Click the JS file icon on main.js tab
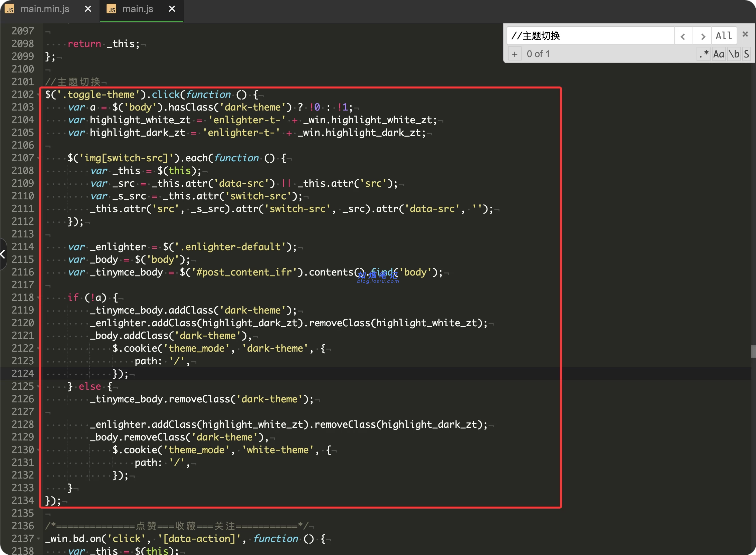756x555 pixels. [x=112, y=9]
